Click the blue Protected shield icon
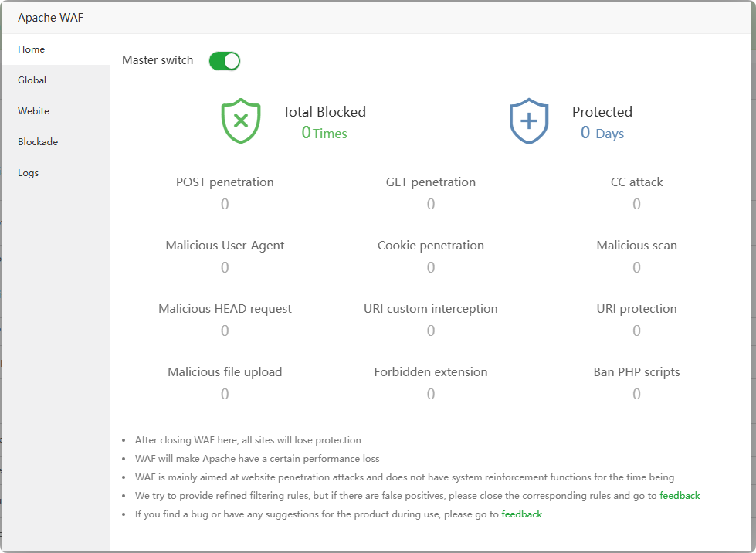Image resolution: width=756 pixels, height=553 pixels. 529,121
